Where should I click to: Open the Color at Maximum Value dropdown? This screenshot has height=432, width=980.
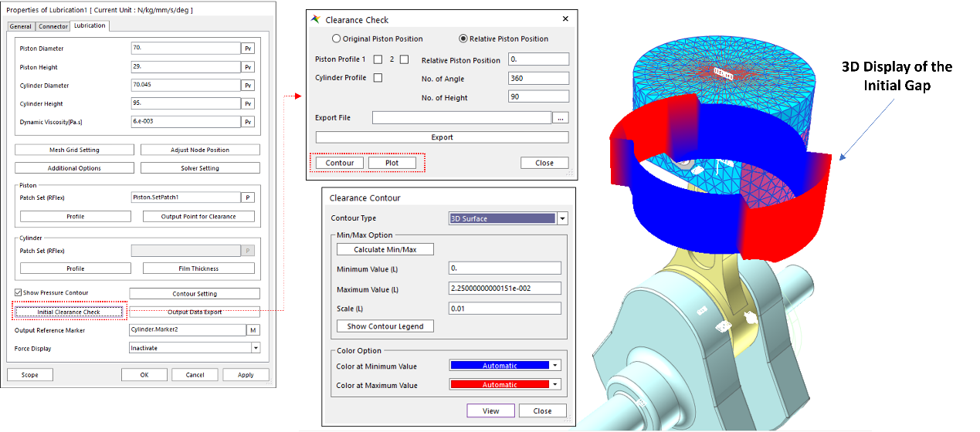[555, 385]
